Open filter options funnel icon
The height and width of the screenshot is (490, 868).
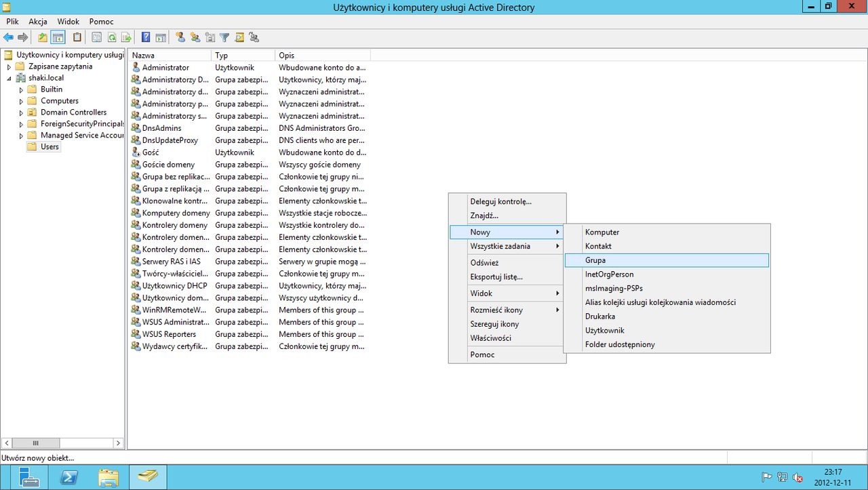click(x=224, y=37)
